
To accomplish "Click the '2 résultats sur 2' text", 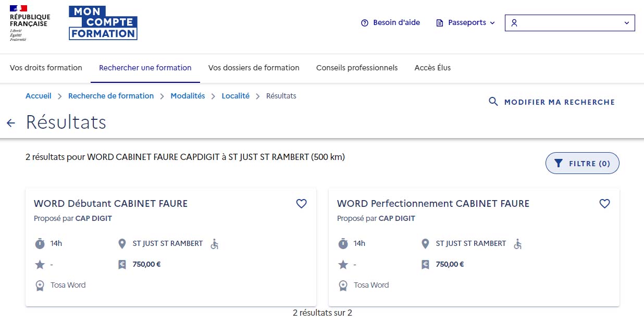I will (x=323, y=313).
